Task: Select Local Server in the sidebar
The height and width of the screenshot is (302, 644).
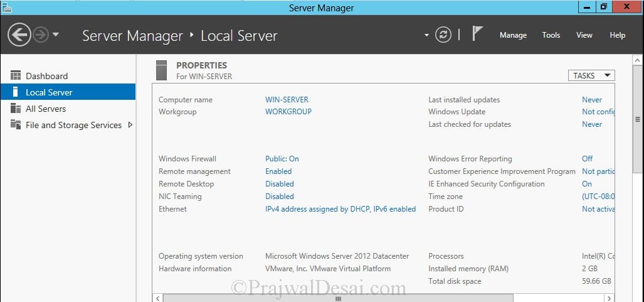Action: coord(68,92)
